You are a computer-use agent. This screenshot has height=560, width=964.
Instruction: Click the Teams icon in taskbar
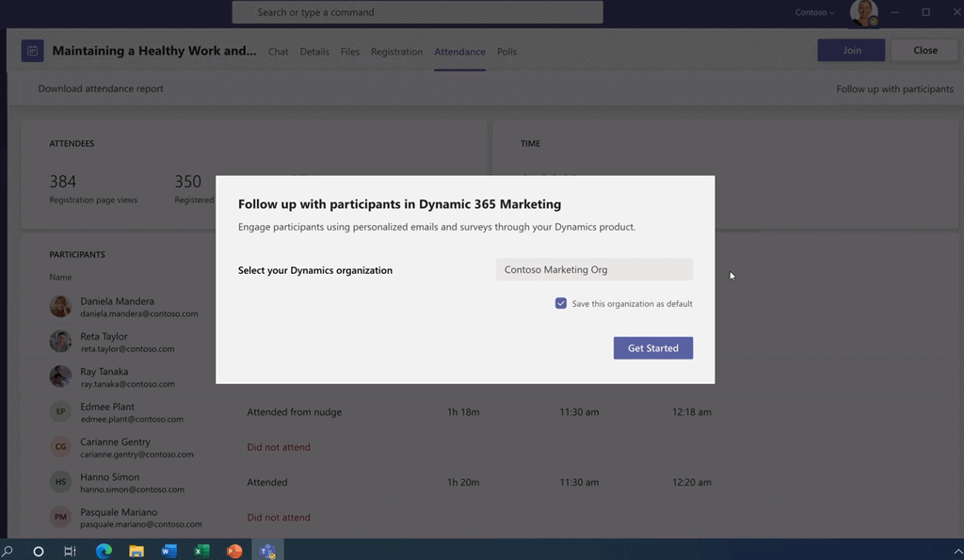267,551
